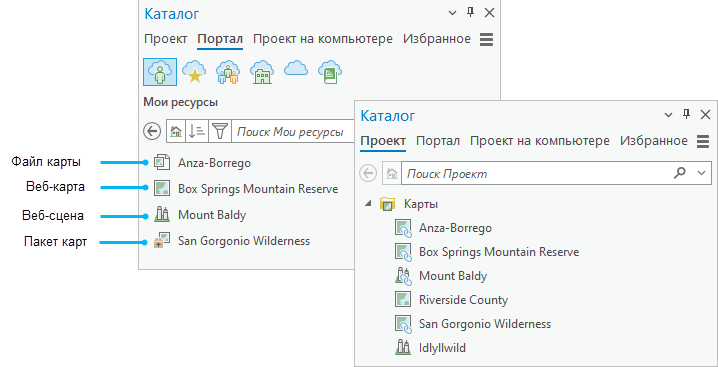Open Проект на компьютере tab in back pane
Viewport: 718px width, 367px height.
[323, 39]
